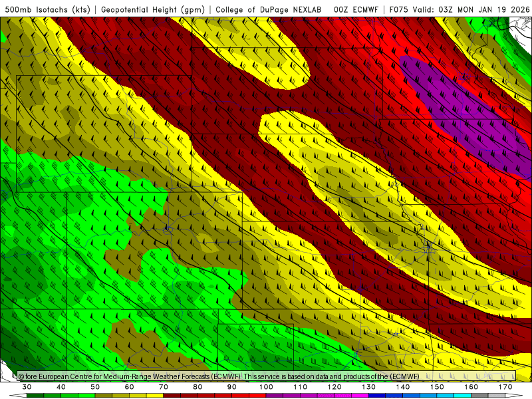This screenshot has height=399, width=532.
Task: Click the 30 label on the legend
Action: tap(27, 387)
